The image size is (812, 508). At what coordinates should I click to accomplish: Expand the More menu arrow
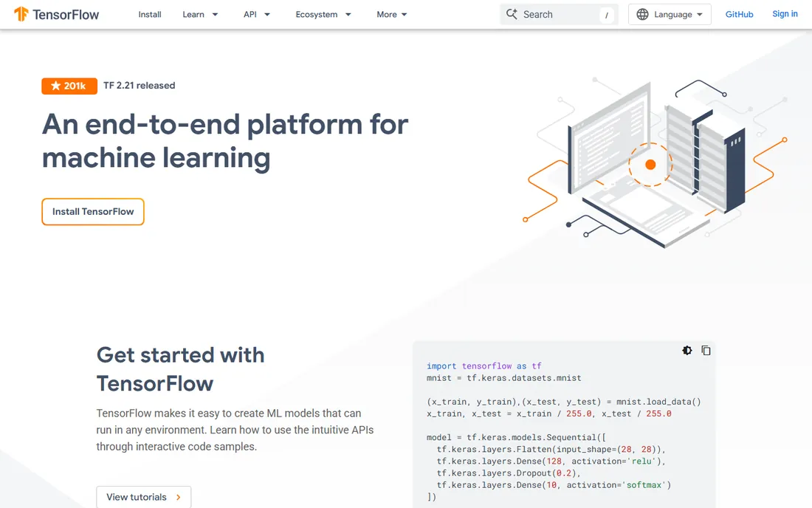click(x=405, y=15)
